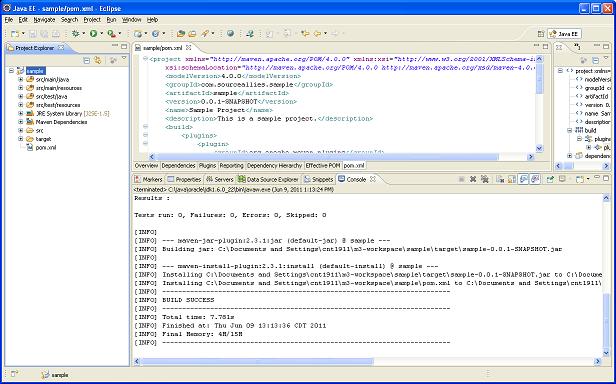Click the Last Edit Location arrow icon

pos(304,34)
